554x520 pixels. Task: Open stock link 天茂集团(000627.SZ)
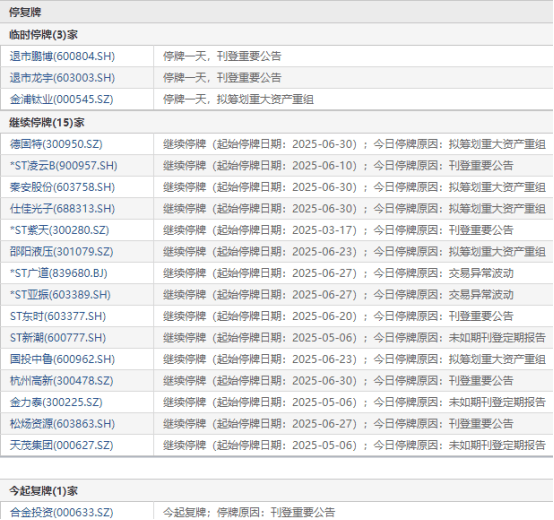61,446
